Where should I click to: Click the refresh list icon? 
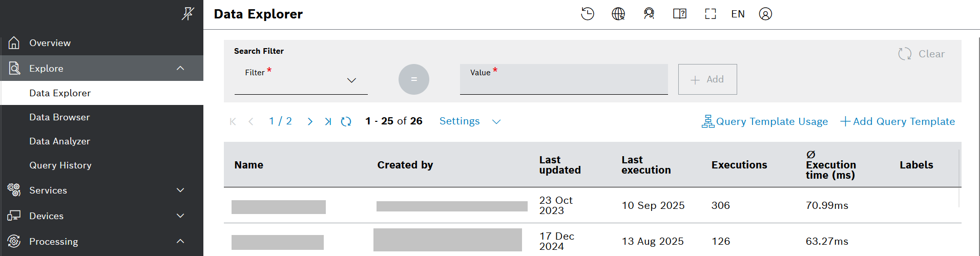346,121
